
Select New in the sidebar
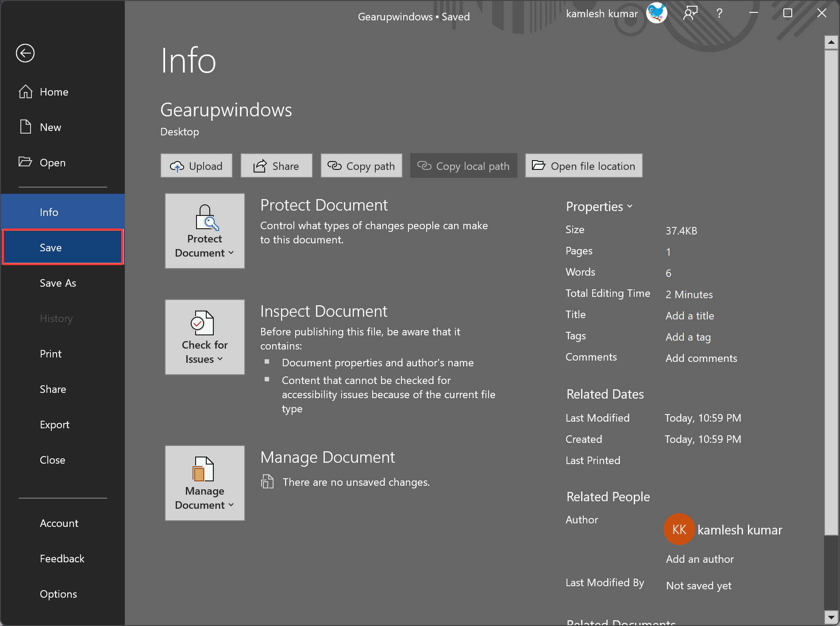62,127
